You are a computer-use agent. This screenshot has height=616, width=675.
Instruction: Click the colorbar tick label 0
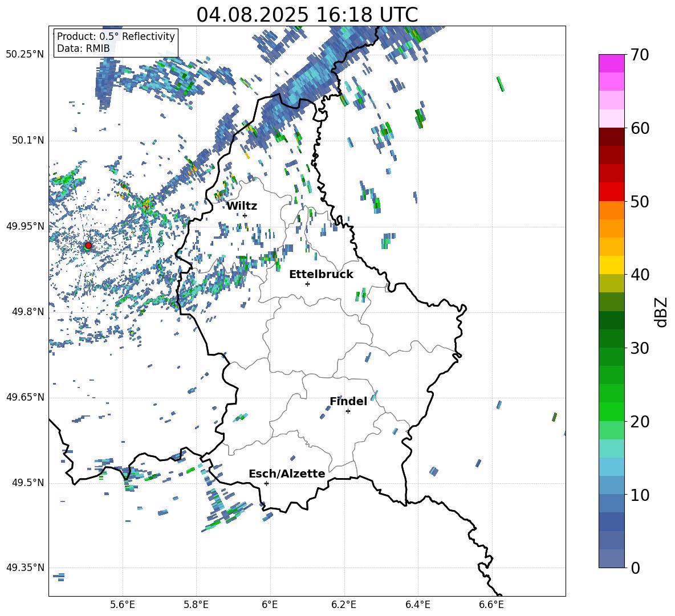coord(635,568)
